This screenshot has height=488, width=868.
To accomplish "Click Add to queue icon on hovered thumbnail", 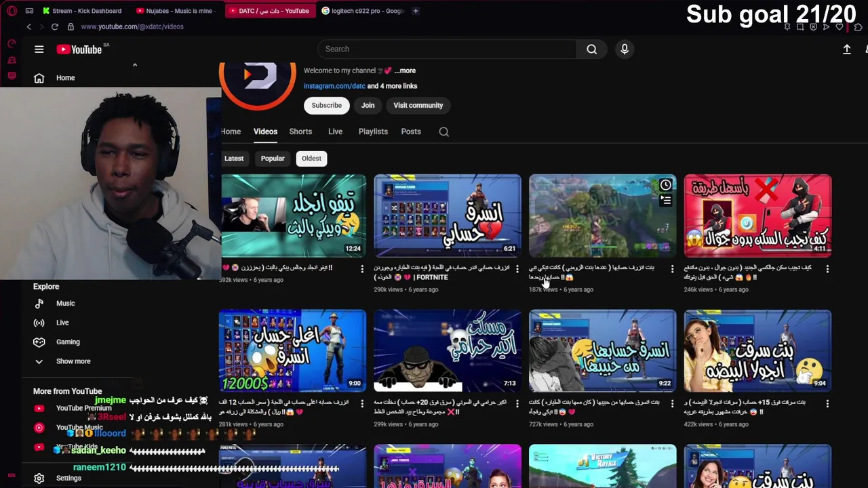I will 666,200.
